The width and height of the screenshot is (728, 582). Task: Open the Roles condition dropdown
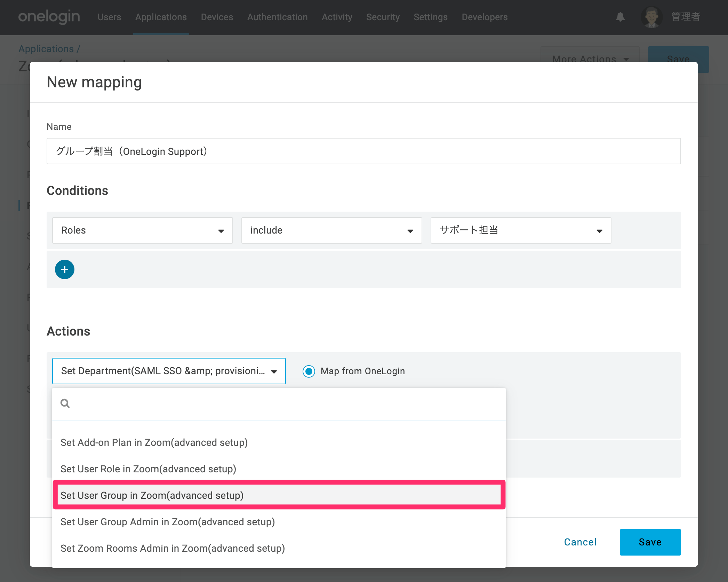[x=143, y=230]
